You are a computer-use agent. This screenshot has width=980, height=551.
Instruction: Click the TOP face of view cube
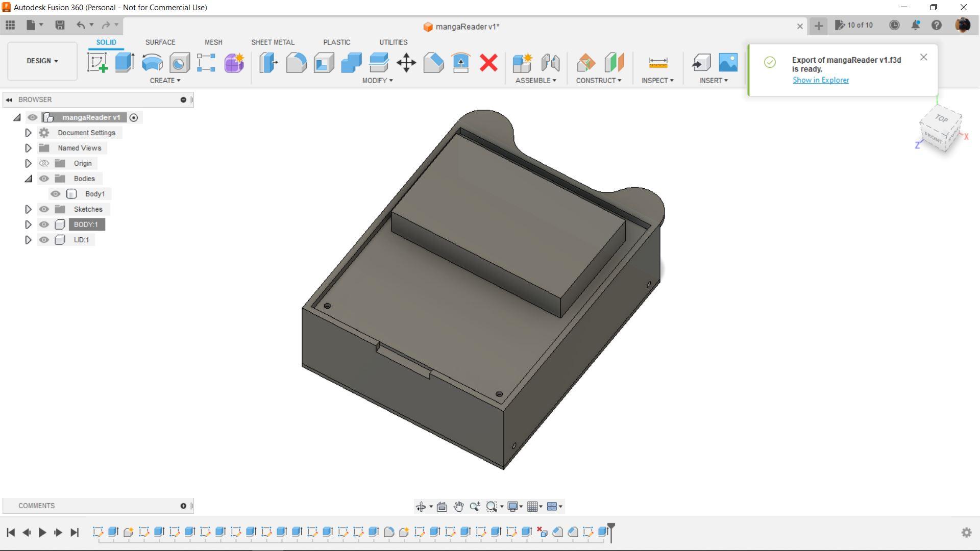tap(942, 118)
